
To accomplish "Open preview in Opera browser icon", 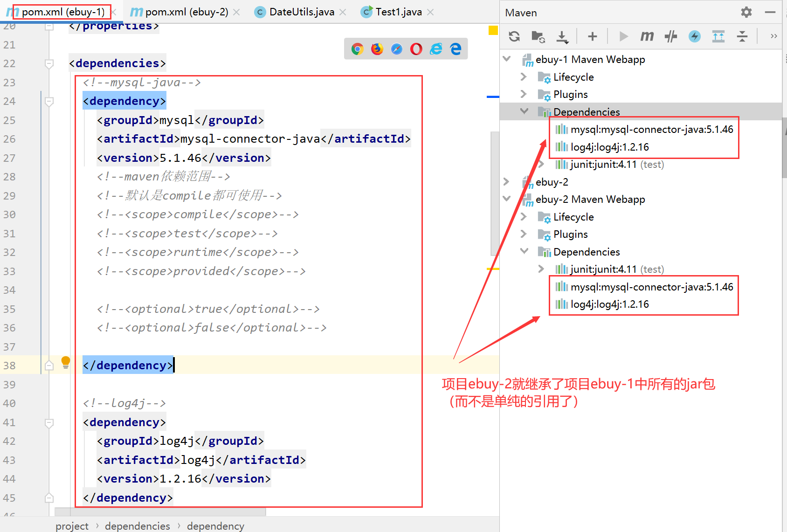I will pos(416,49).
